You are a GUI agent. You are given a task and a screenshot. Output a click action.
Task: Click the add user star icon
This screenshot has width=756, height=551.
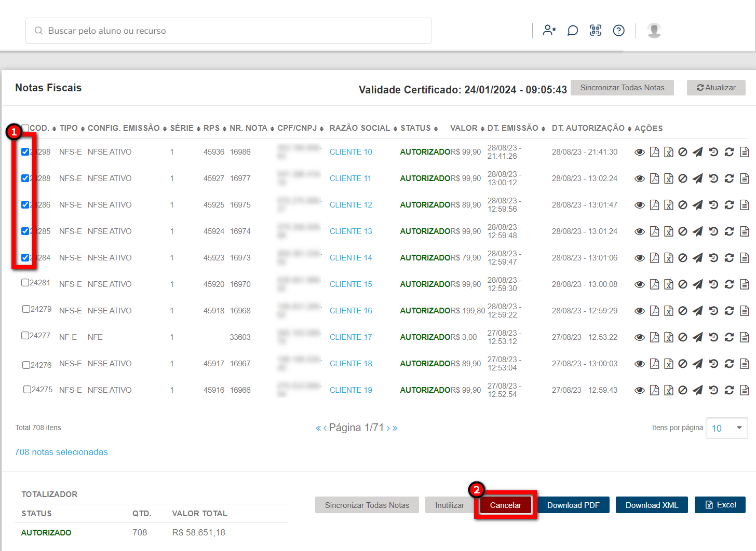coord(549,31)
